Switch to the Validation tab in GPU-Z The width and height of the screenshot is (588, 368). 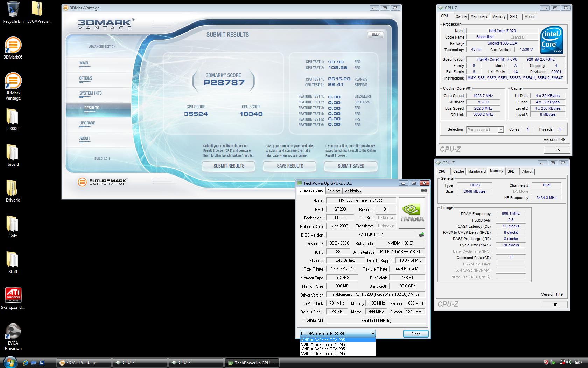coord(352,191)
